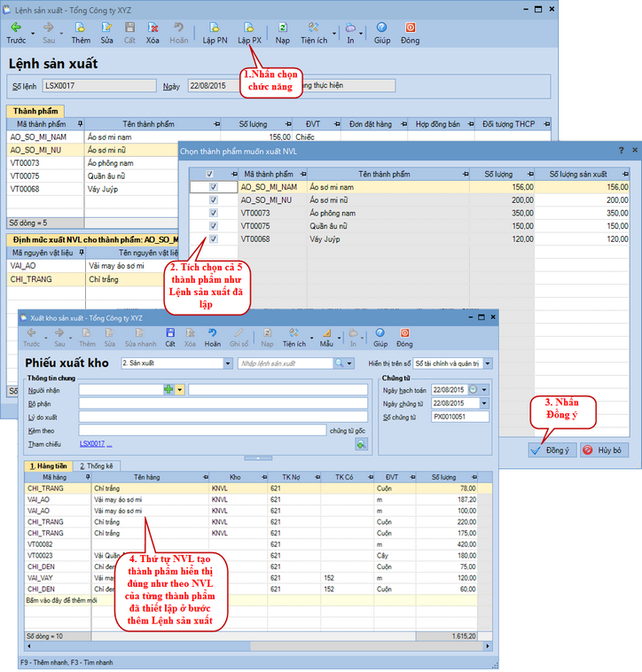
Task: Click the Số lệnh field LSX0017
Action: point(99,85)
